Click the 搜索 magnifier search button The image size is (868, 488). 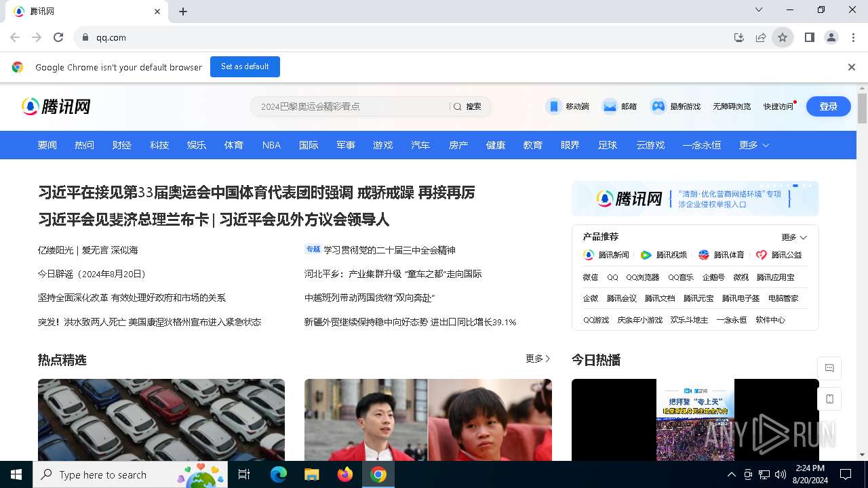(467, 106)
